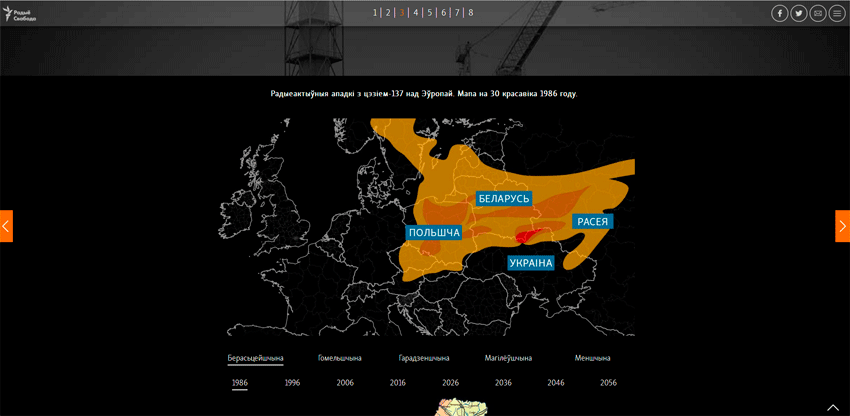Click the email envelope share icon
Viewport: 850px width, 416px height.
(818, 13)
